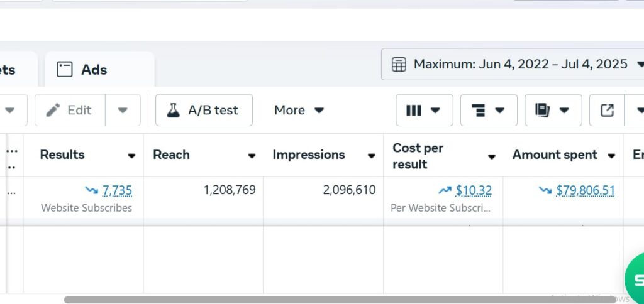Click the Edit pencil icon
Image resolution: width=644 pixels, height=304 pixels.
coord(53,111)
